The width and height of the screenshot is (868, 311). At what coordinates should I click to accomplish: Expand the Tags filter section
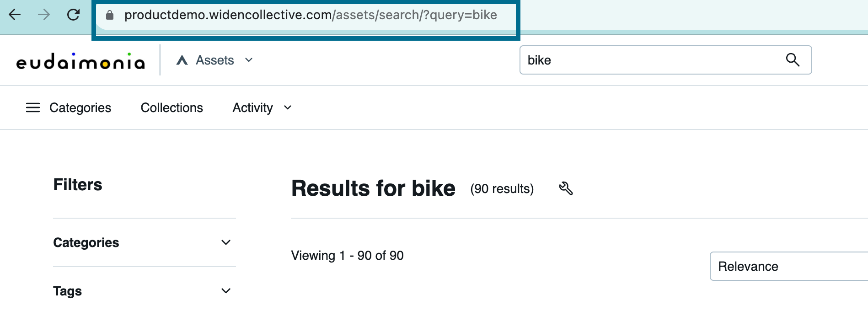[225, 291]
